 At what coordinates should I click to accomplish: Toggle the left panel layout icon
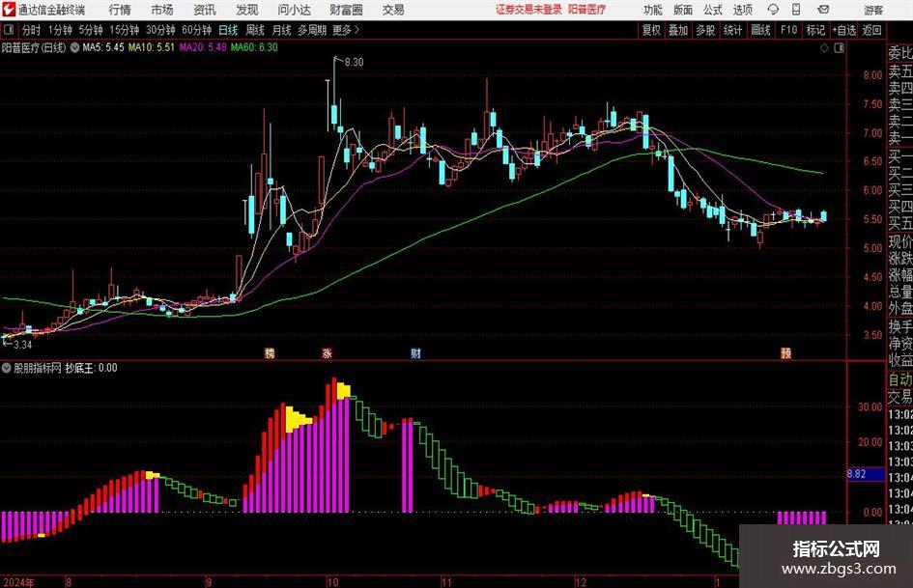pyautogui.click(x=8, y=30)
